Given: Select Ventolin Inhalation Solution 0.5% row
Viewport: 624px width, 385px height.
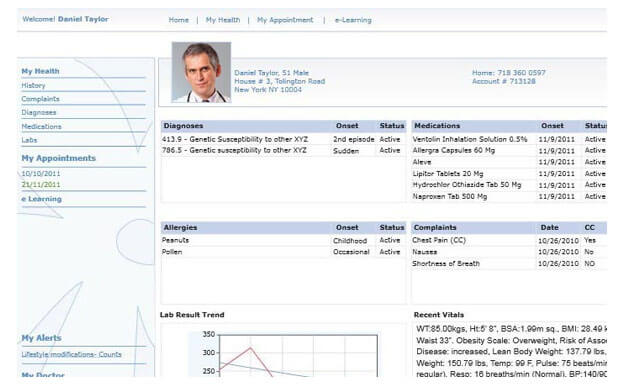Looking at the screenshot, I should pos(509,139).
